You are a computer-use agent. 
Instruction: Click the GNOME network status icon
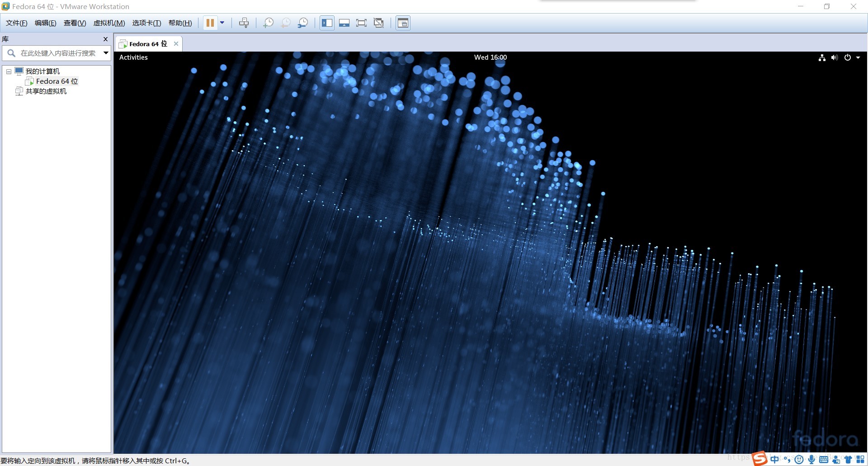tap(822, 57)
